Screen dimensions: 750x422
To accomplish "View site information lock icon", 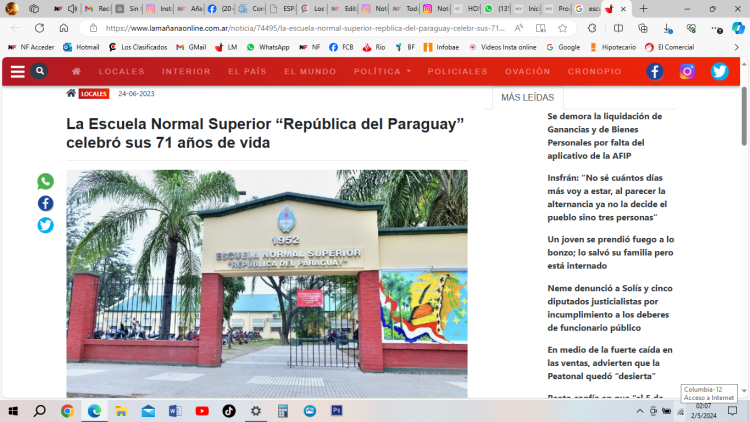I will pos(94,28).
